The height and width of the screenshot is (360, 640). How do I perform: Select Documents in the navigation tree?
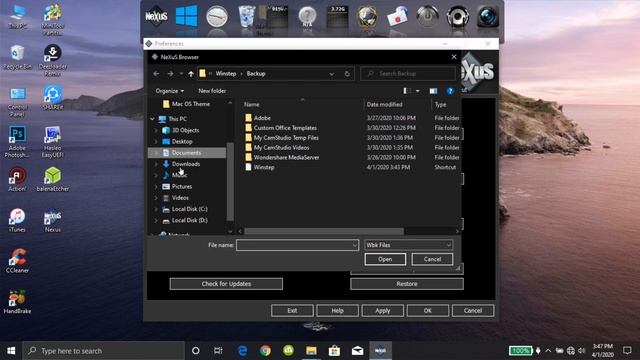coord(187,153)
